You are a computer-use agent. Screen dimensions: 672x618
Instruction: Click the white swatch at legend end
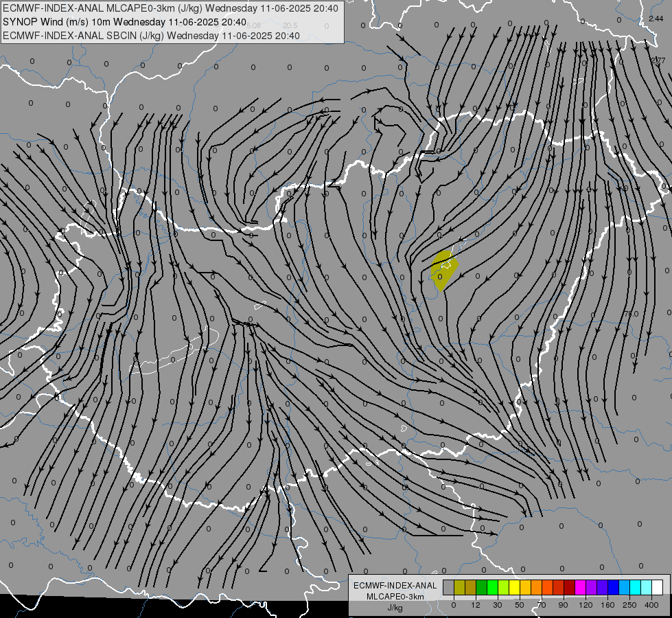coord(658,587)
